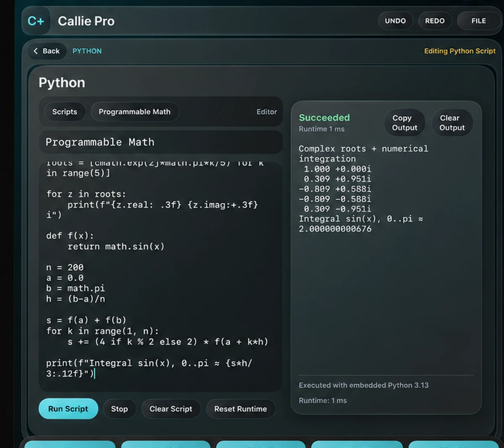Image resolution: width=504 pixels, height=448 pixels.
Task: Select the PYTHON breadcrumb label
Action: (x=87, y=51)
